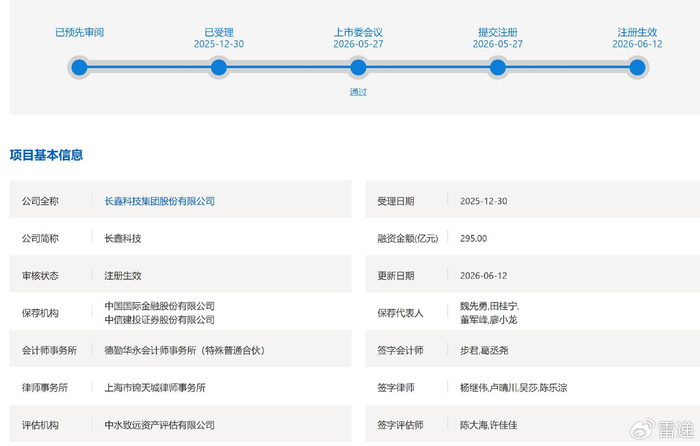Click sponsor 中信建投证券股份有限公司

(x=159, y=320)
